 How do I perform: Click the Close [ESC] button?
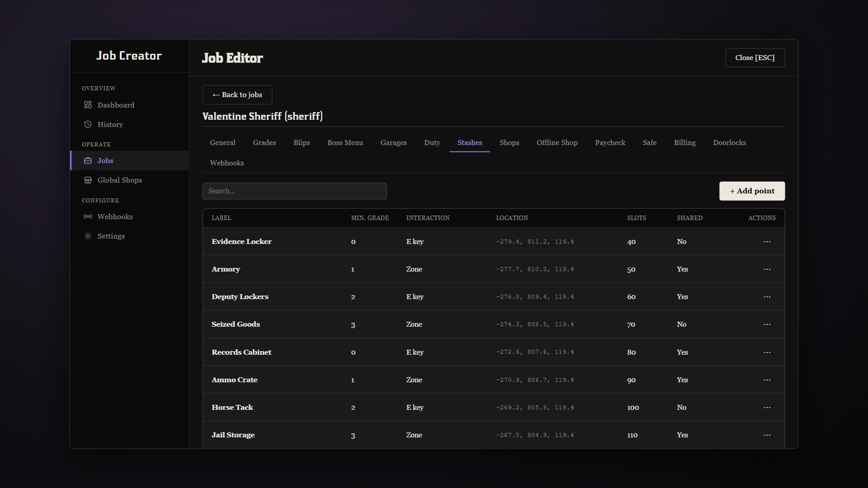coord(755,58)
